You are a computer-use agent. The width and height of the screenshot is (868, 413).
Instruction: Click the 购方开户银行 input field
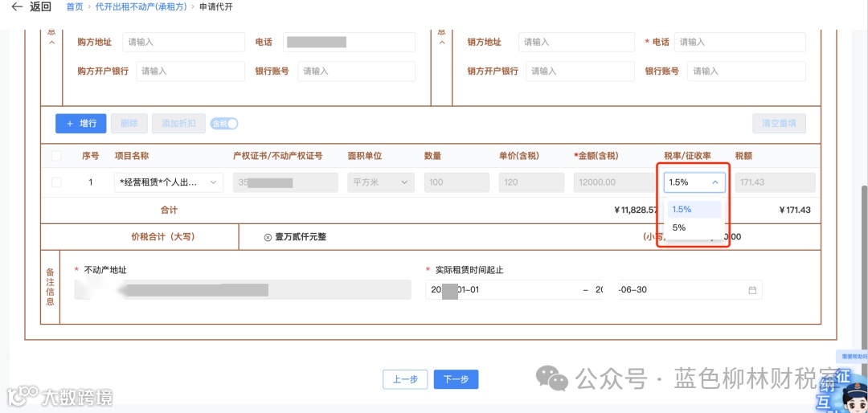click(x=190, y=71)
